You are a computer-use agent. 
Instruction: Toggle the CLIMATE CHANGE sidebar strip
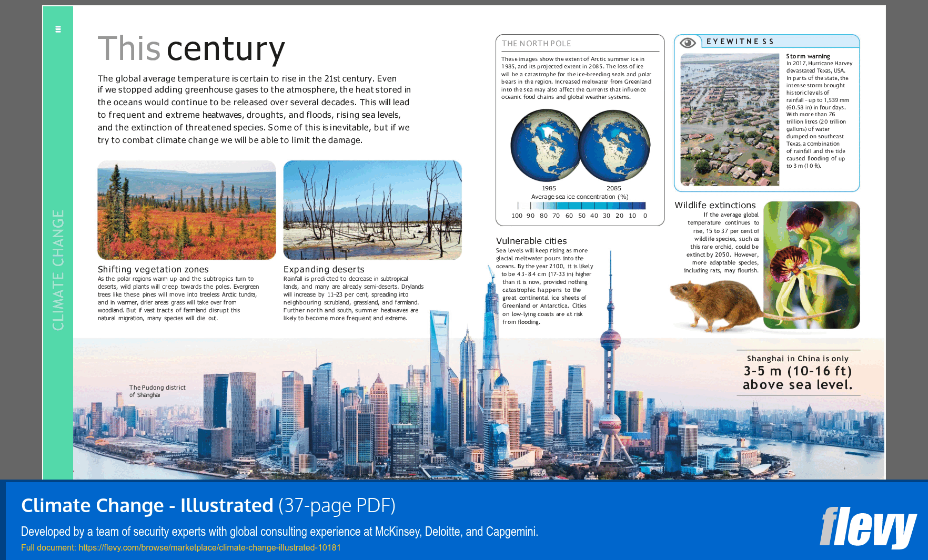coord(58,268)
